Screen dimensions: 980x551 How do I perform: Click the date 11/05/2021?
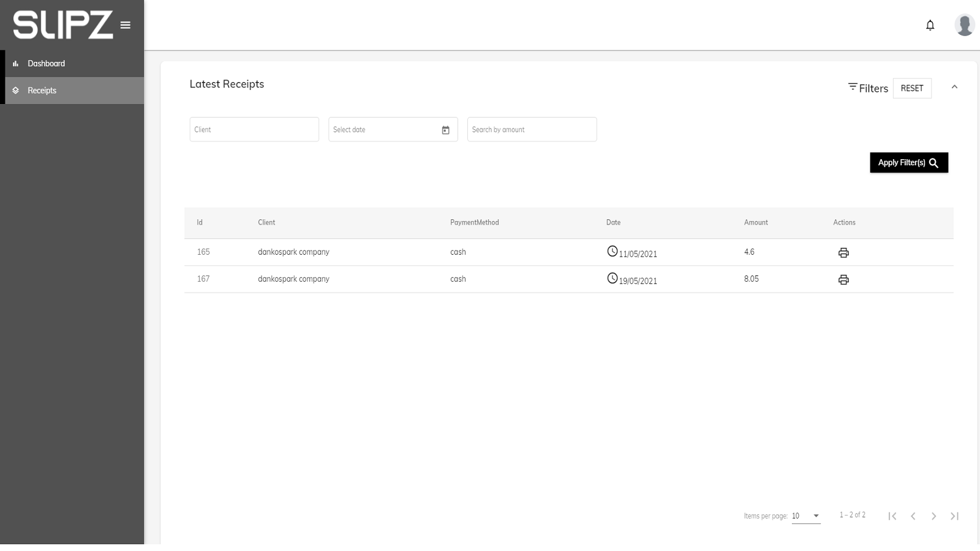(638, 254)
